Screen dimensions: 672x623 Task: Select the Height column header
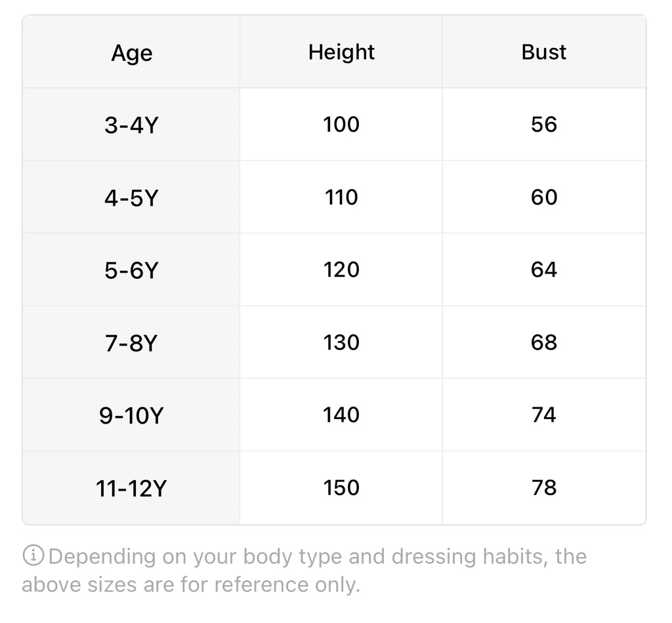(341, 52)
